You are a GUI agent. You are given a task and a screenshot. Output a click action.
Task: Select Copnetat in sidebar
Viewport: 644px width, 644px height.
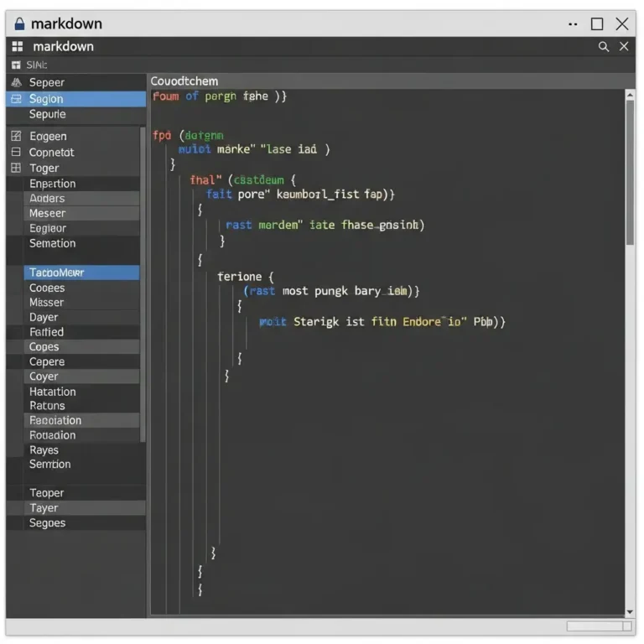click(73, 152)
